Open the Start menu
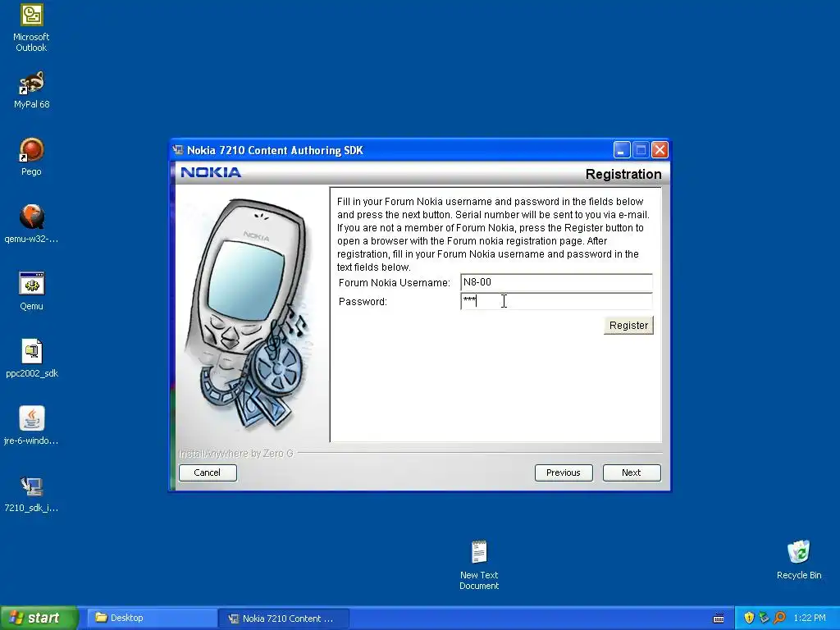The image size is (840, 630). click(x=39, y=618)
